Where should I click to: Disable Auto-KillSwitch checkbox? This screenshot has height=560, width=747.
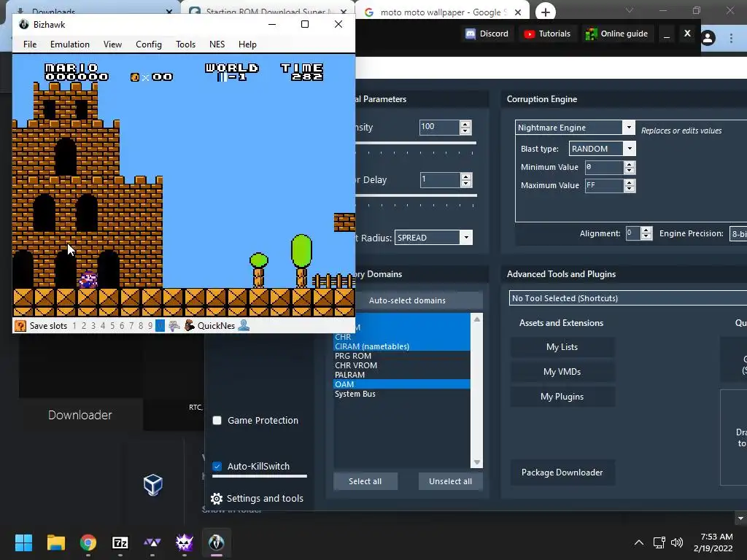[x=217, y=466]
